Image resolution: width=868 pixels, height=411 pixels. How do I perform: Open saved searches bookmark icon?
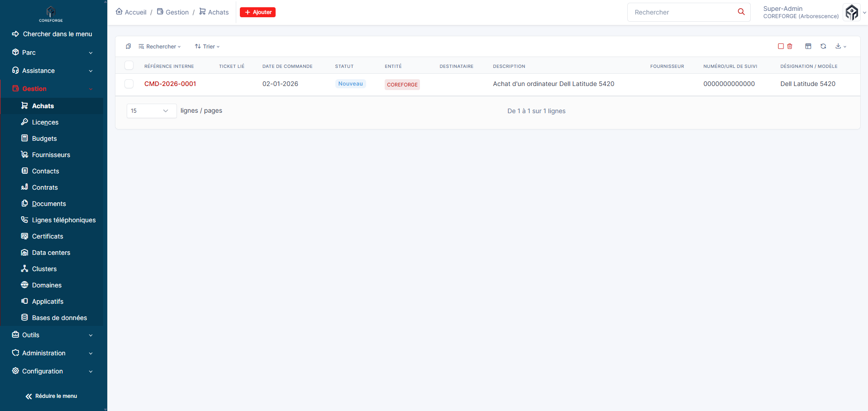(x=129, y=47)
